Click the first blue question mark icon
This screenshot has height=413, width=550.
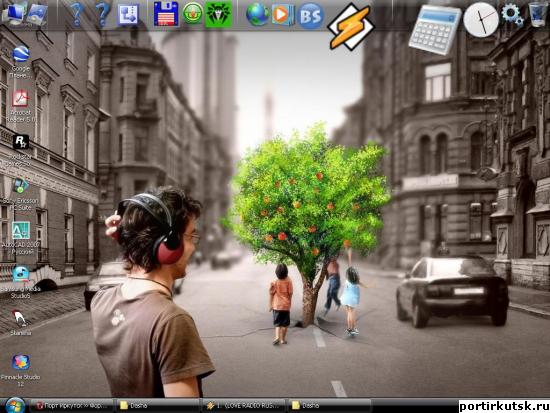(76, 15)
